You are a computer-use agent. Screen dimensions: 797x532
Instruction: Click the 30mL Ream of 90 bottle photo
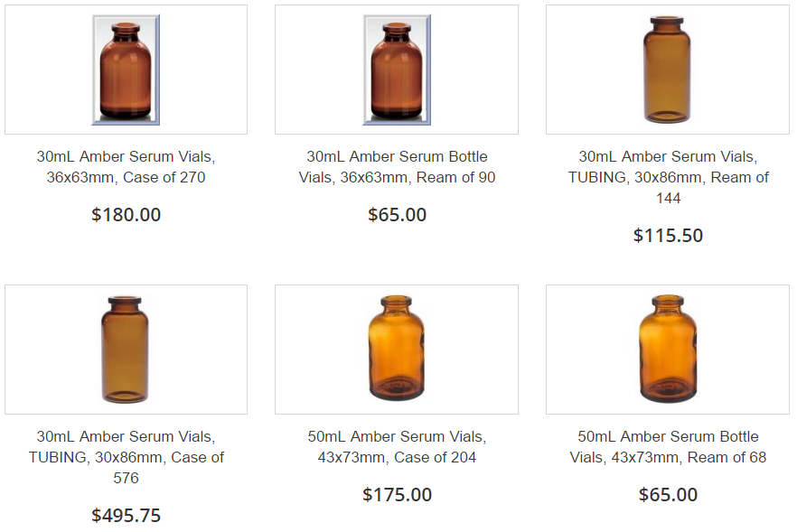[x=397, y=70]
